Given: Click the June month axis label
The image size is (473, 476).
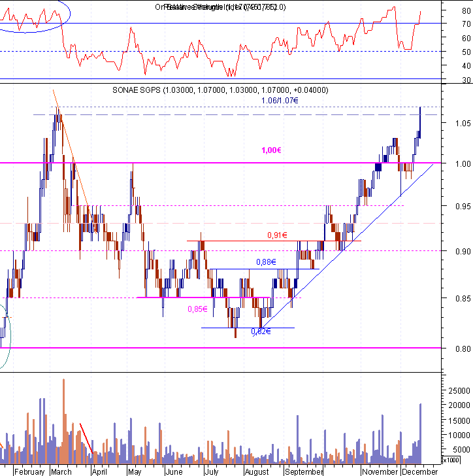Looking at the screenshot, I should (174, 472).
